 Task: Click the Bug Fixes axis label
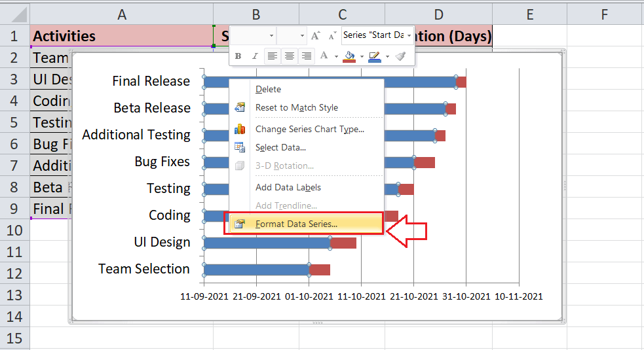click(162, 162)
